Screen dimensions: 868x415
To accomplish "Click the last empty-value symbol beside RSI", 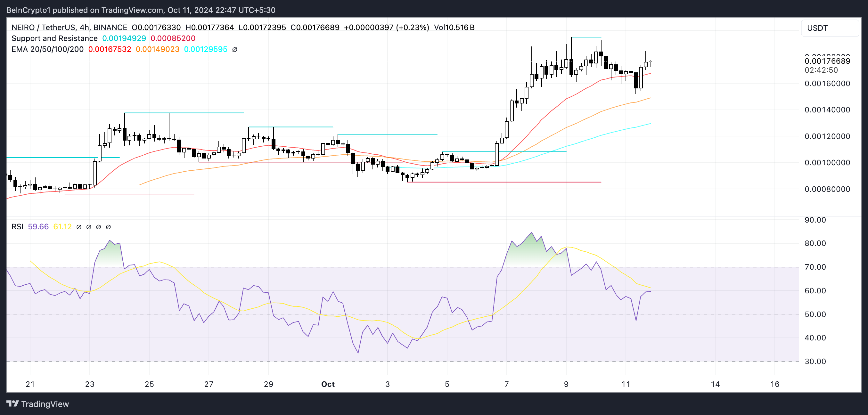I will pos(108,227).
